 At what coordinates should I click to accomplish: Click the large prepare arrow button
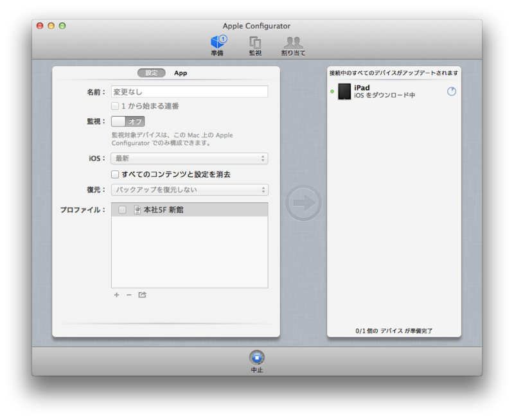pyautogui.click(x=303, y=203)
